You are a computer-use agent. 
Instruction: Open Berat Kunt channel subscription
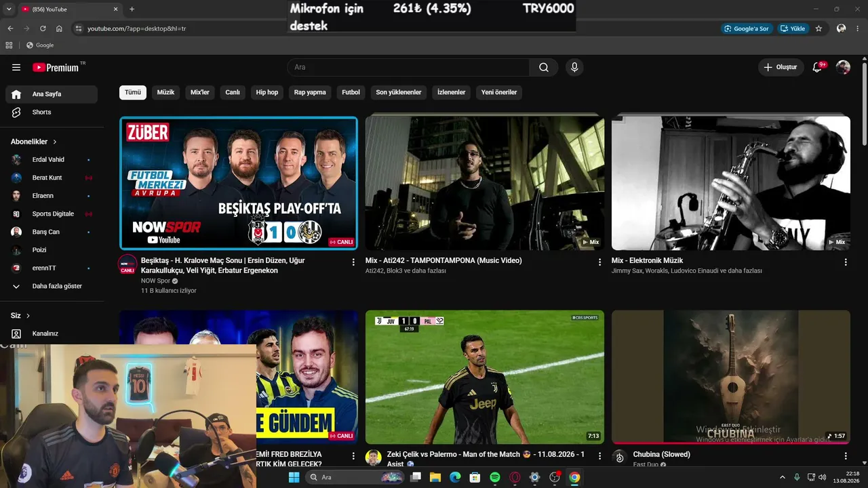click(52, 178)
